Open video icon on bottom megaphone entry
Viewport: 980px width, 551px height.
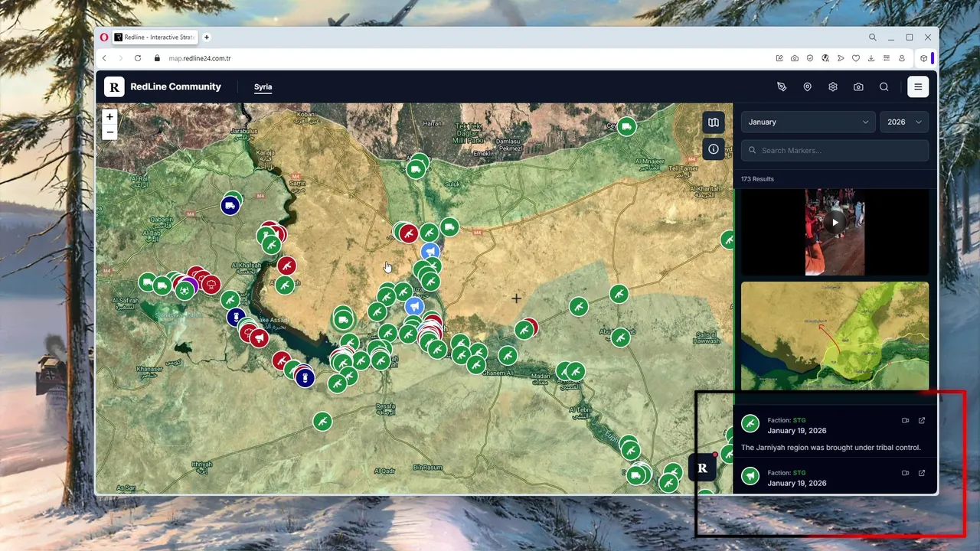[905, 473]
